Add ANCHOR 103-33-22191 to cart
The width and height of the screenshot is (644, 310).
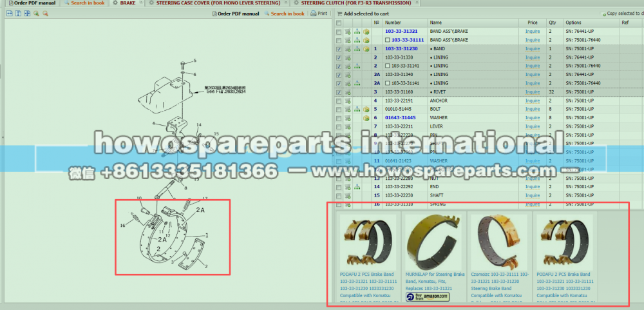click(x=348, y=101)
